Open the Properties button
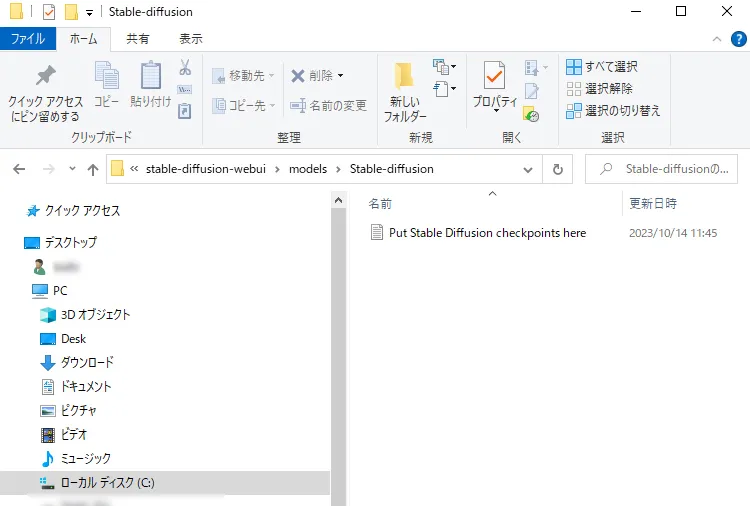This screenshot has height=506, width=750. tap(495, 86)
